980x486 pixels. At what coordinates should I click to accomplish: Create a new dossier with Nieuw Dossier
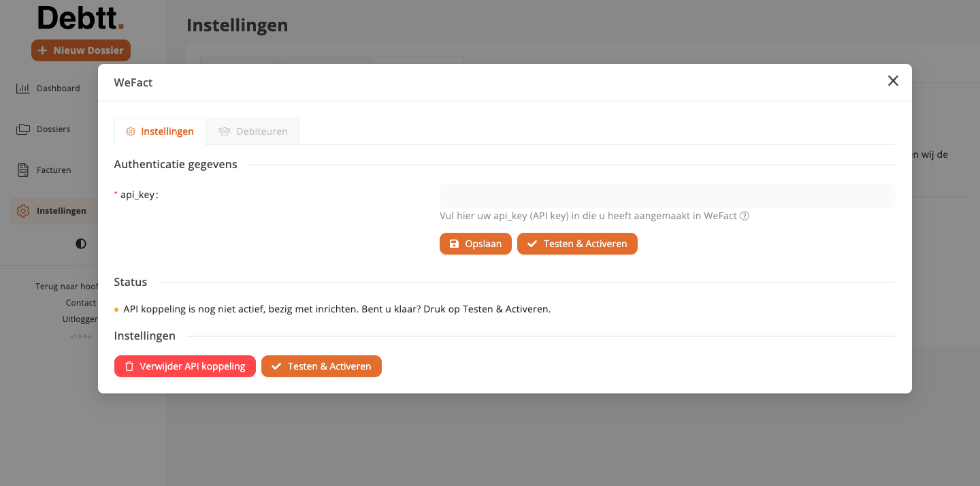tap(81, 50)
